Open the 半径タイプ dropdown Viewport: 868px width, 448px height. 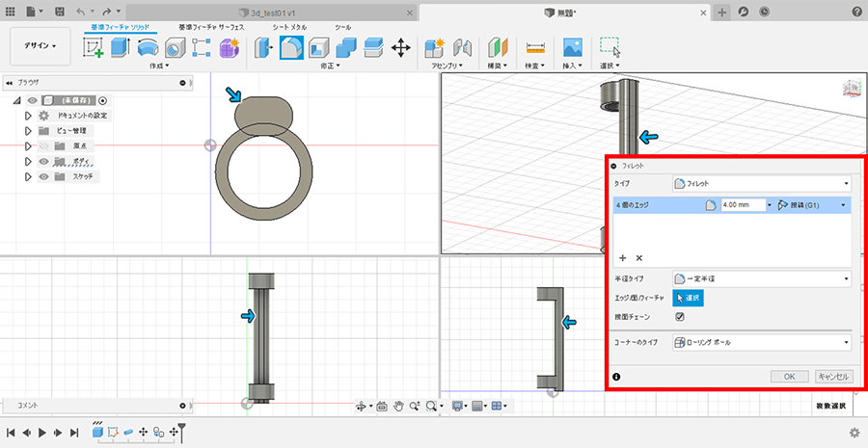761,278
